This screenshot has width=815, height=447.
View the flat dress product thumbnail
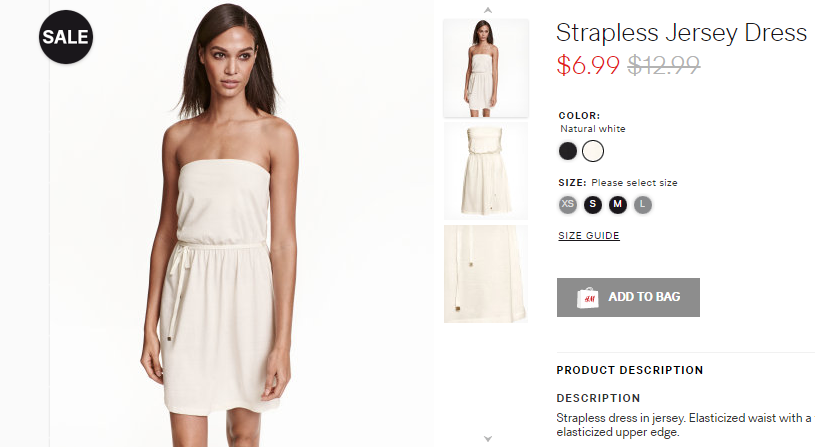click(485, 170)
